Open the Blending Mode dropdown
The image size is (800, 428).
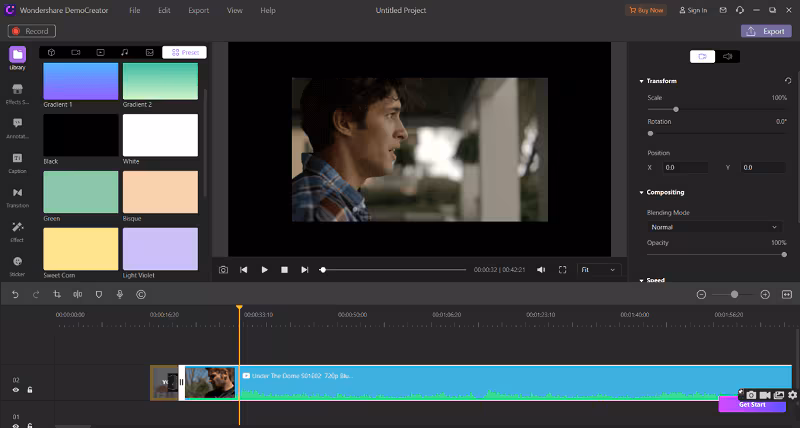point(714,227)
